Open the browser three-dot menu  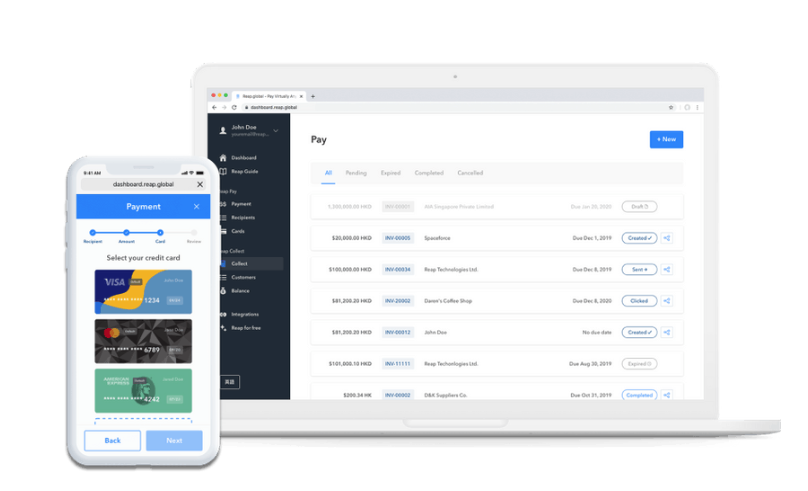(697, 107)
